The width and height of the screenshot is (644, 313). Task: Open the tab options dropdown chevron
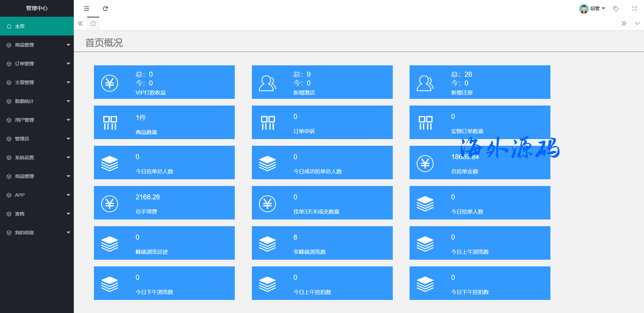click(637, 23)
